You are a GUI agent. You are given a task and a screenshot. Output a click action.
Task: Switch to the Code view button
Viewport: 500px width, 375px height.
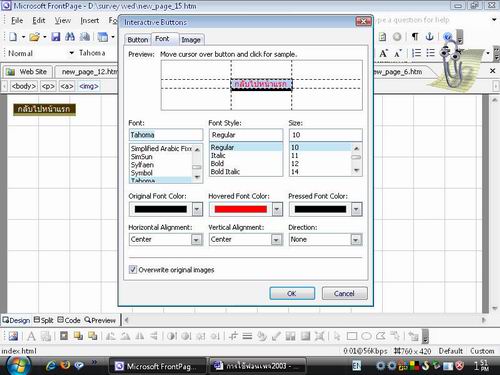pos(69,320)
